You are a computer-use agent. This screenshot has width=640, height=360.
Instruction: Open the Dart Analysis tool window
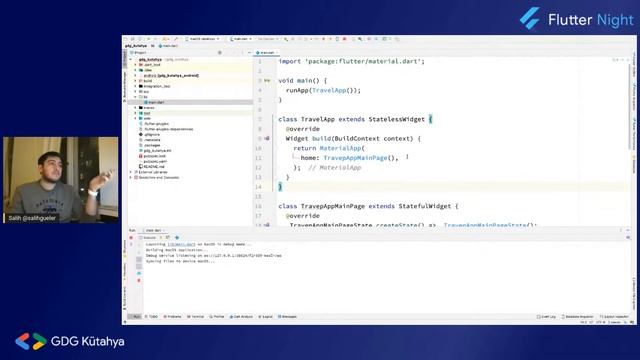[x=241, y=317]
